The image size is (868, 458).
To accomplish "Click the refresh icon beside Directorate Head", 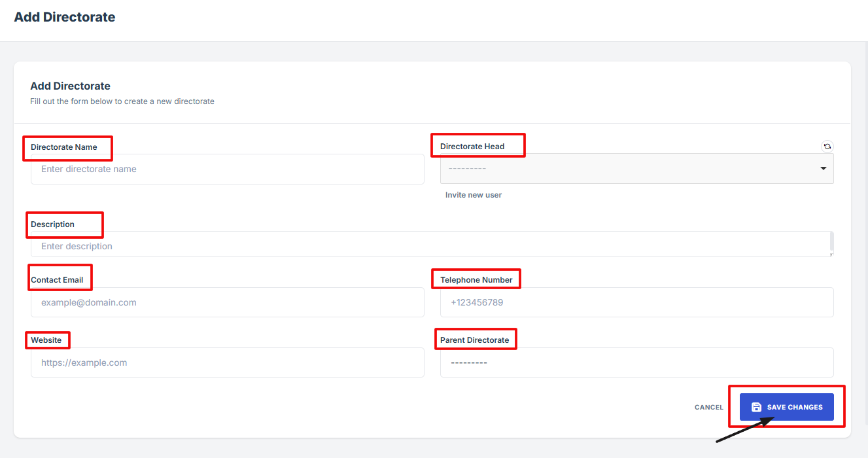I will click(827, 147).
